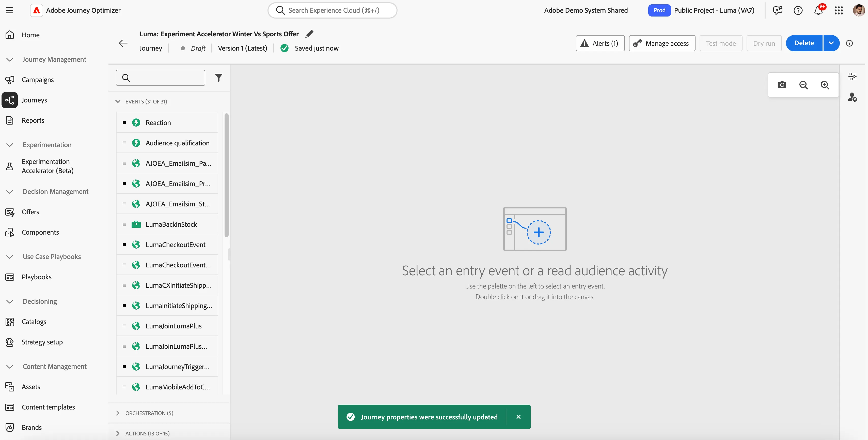Open journey properties sliders icon
The height and width of the screenshot is (440, 868).
pyautogui.click(x=853, y=77)
